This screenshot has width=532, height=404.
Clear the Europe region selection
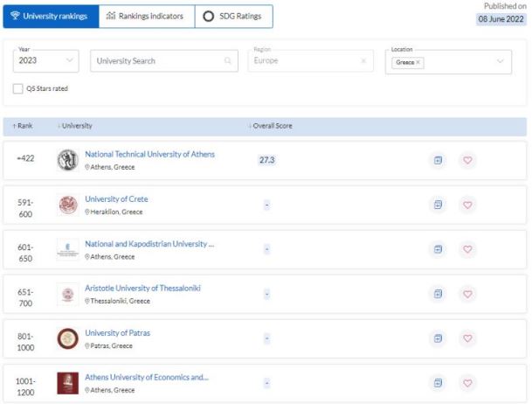363,61
